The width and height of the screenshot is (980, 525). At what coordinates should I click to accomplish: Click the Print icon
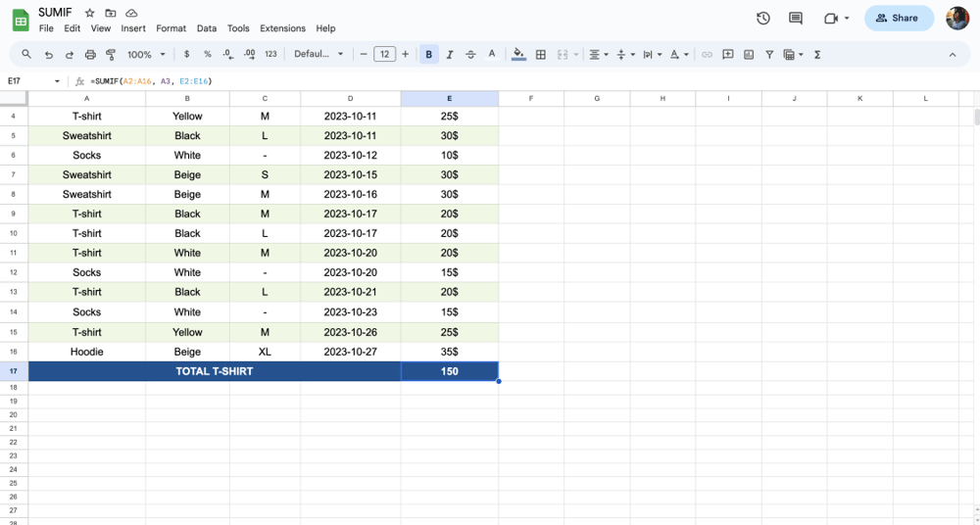tap(90, 55)
